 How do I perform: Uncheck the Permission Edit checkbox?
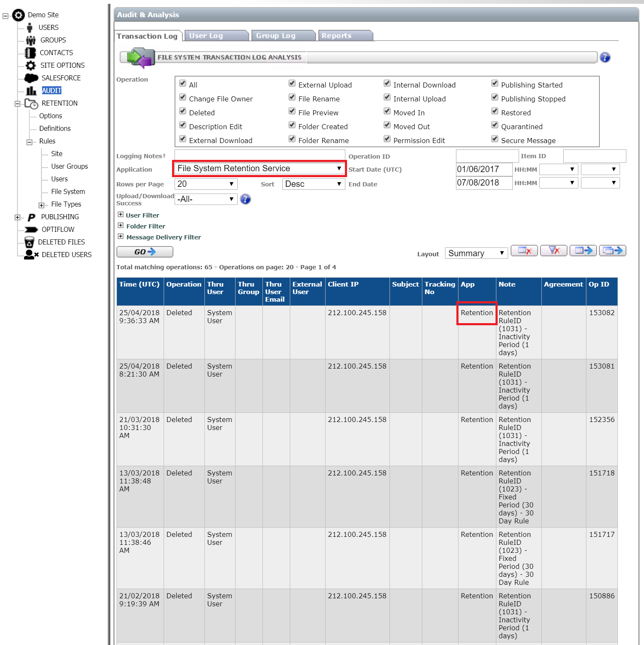[x=387, y=139]
